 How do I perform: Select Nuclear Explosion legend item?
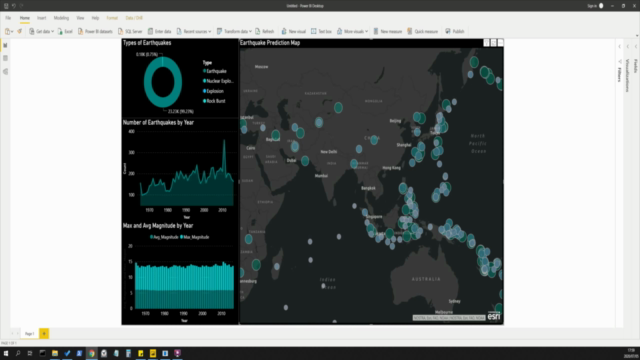218,81
